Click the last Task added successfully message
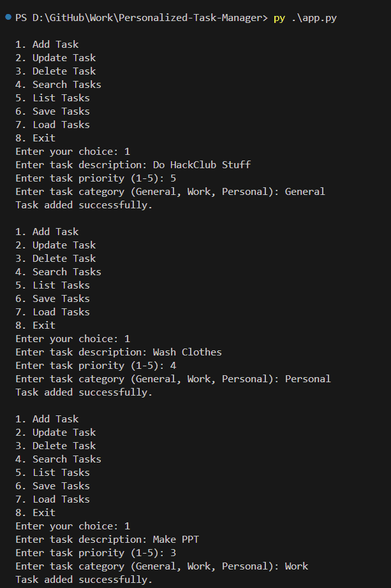The height and width of the screenshot is (588, 391). 84,580
